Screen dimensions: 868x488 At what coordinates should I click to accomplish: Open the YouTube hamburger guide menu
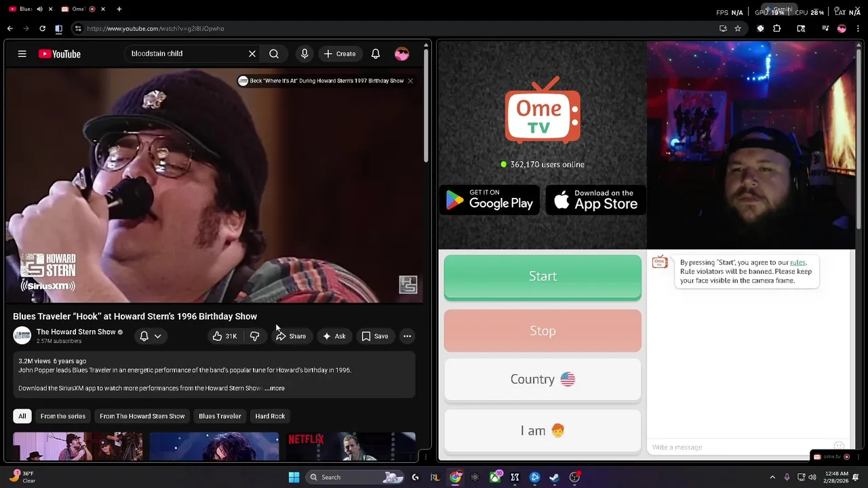point(22,54)
